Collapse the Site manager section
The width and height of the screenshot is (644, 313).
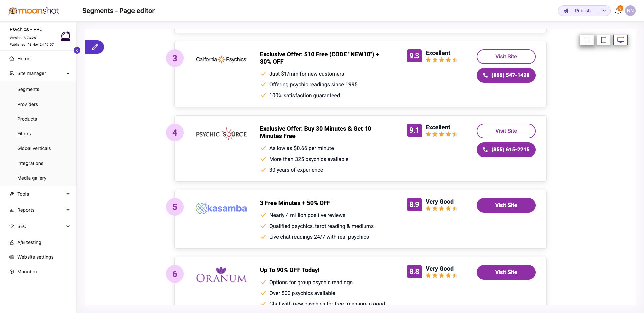[68, 73]
